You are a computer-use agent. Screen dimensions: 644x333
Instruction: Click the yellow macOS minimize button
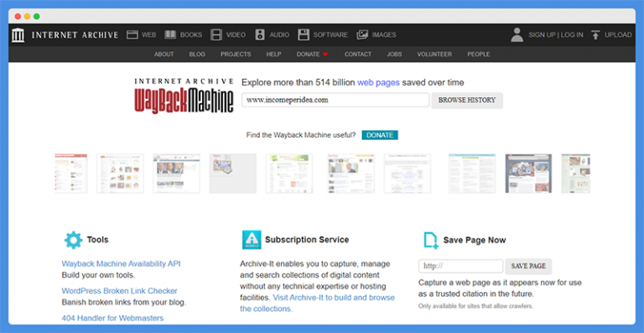(27, 17)
